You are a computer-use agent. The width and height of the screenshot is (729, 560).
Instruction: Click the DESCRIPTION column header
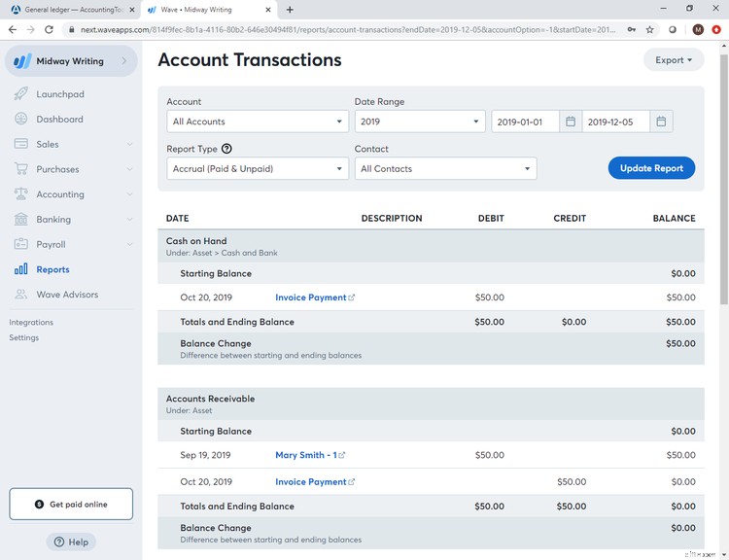(x=392, y=218)
